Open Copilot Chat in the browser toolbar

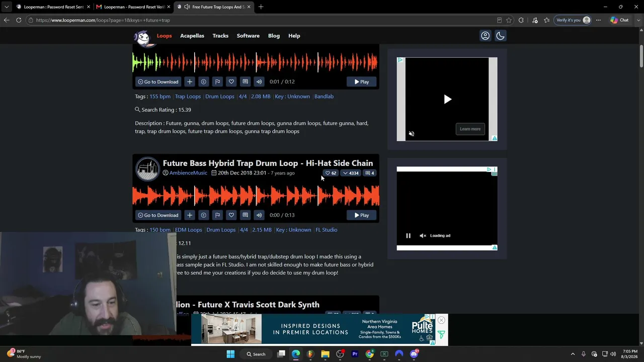pos(619,20)
